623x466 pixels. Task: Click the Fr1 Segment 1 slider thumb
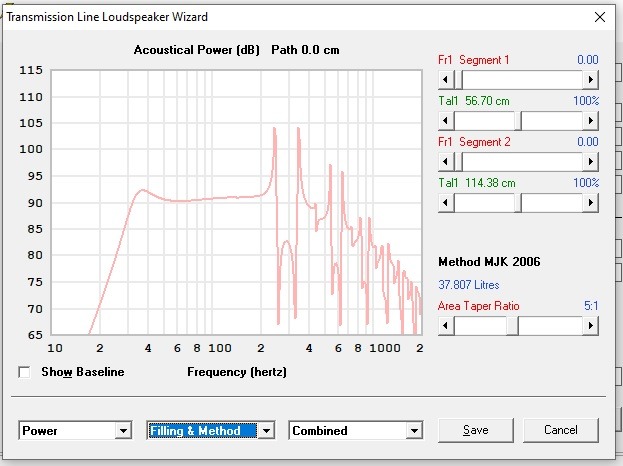(458, 79)
